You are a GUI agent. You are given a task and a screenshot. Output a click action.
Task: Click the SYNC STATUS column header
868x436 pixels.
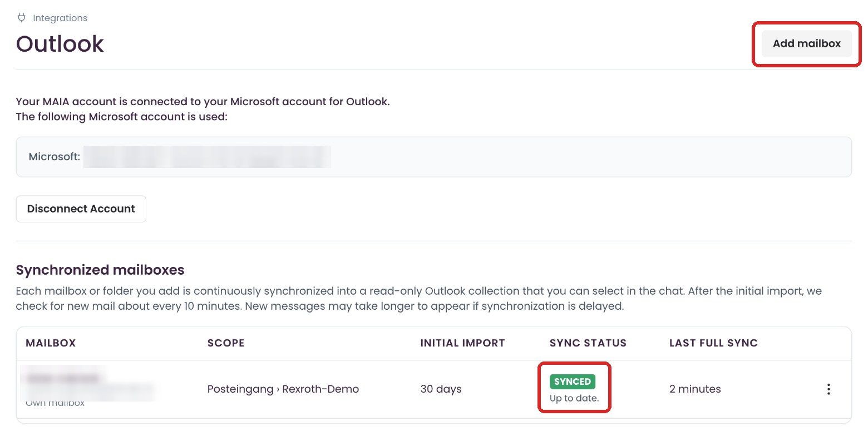coord(588,343)
